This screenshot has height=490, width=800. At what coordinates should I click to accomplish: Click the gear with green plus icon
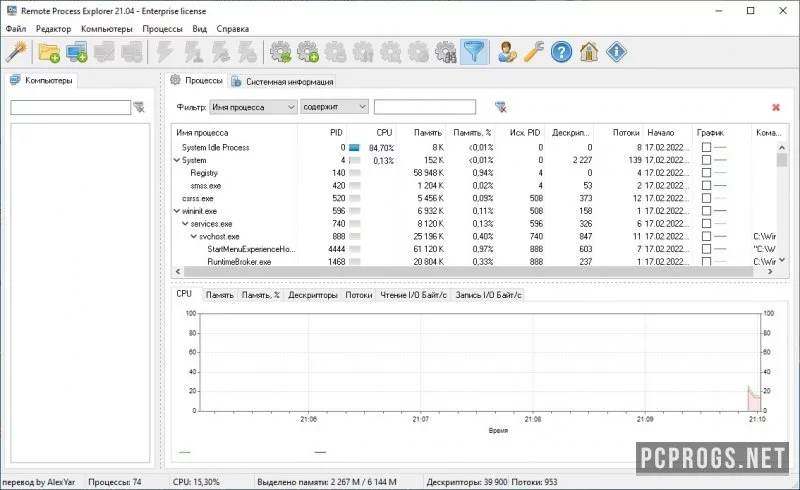coord(308,52)
